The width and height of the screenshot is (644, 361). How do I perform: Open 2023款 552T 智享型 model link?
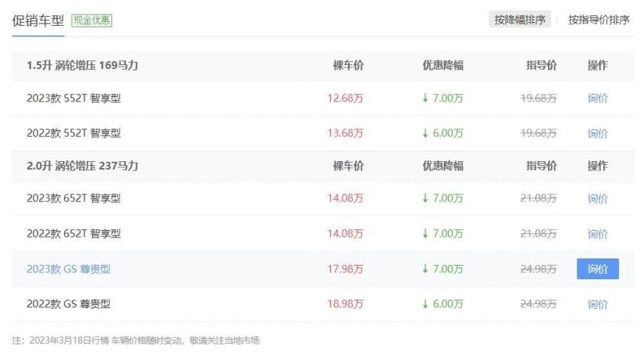[x=73, y=98]
